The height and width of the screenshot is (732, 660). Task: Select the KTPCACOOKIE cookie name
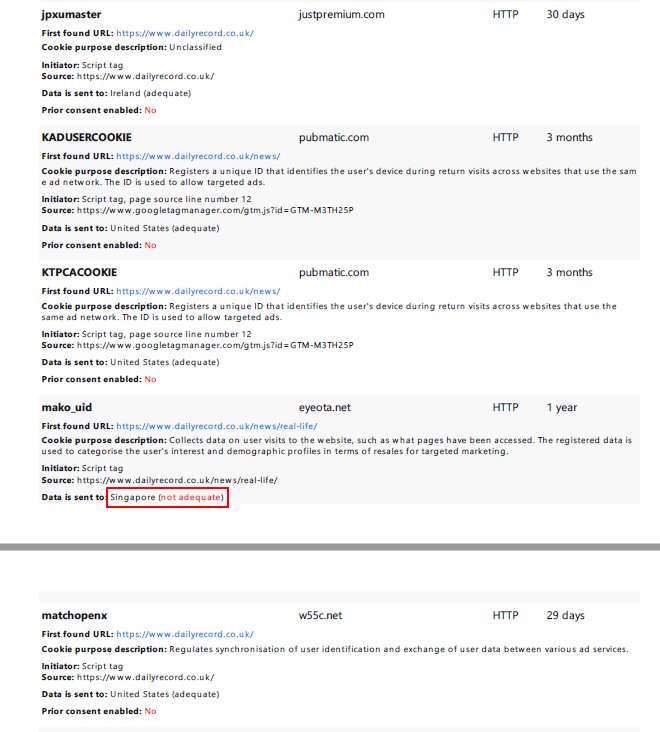[x=79, y=272]
